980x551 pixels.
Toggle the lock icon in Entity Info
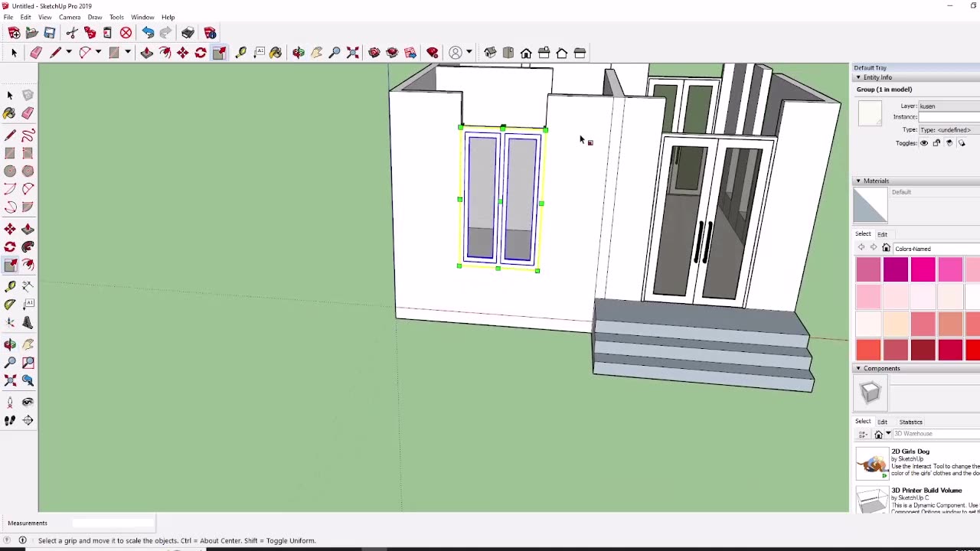pyautogui.click(x=936, y=143)
